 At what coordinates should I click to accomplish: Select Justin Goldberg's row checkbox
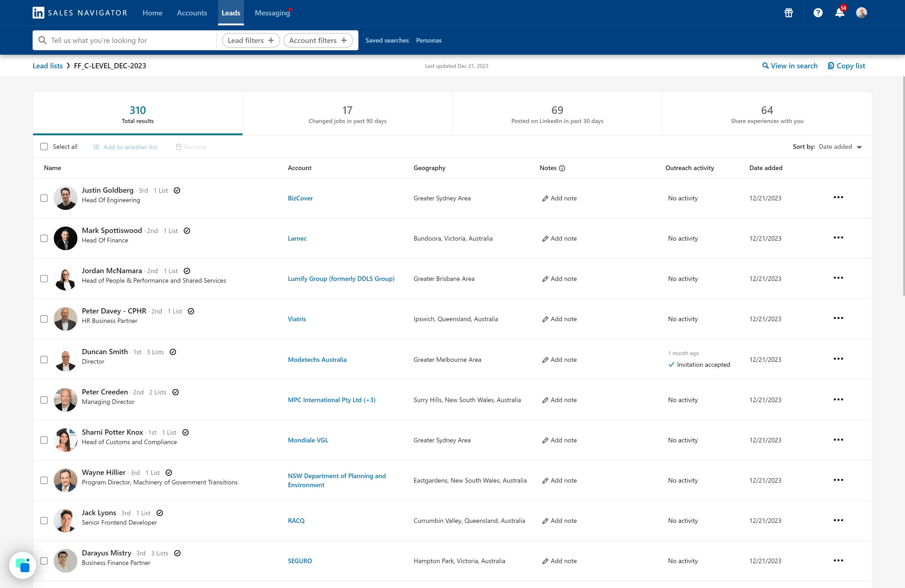point(44,198)
